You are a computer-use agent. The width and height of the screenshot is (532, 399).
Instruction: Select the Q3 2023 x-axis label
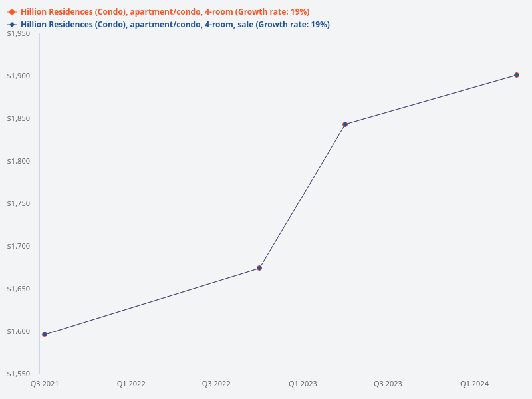coord(388,384)
